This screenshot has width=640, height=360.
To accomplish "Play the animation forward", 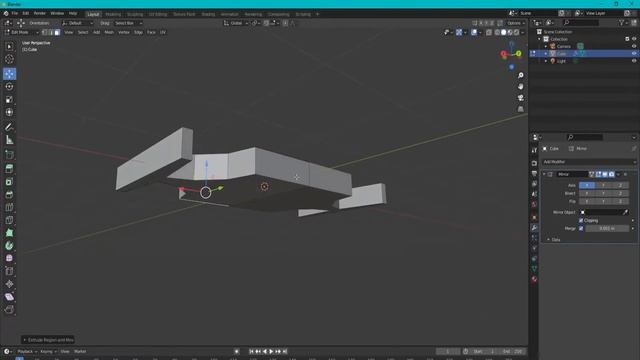I will click(271, 351).
